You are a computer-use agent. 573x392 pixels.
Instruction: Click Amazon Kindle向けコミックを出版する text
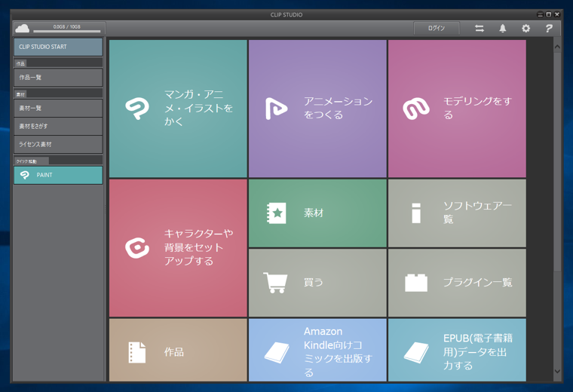click(339, 352)
